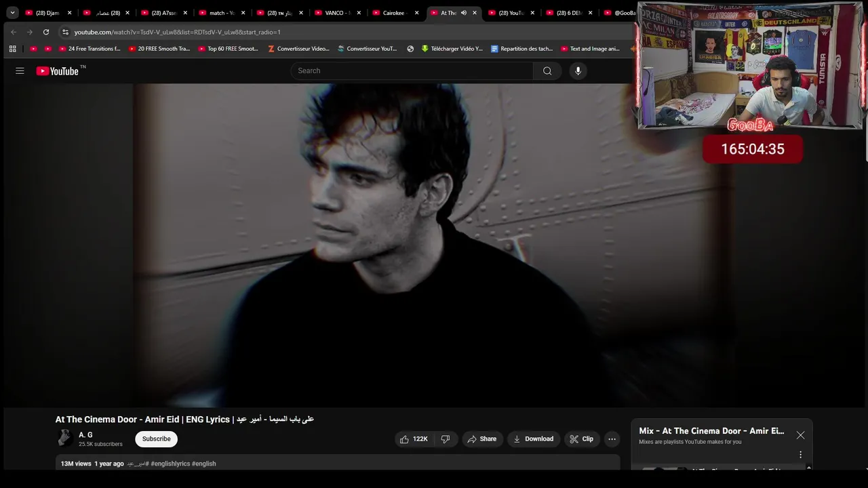The image size is (868, 488).
Task: Close the '(28) Djam' tab
Action: (69, 13)
